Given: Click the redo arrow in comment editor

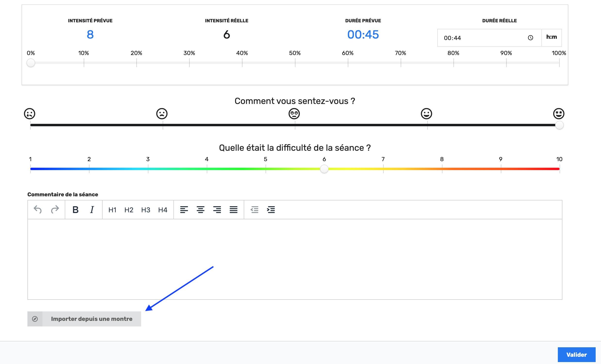Looking at the screenshot, I should 55,210.
